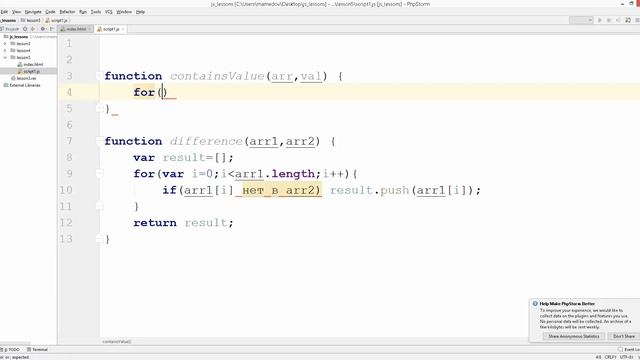
Task: Click the 'result.push' call on line 10
Action: click(369, 190)
